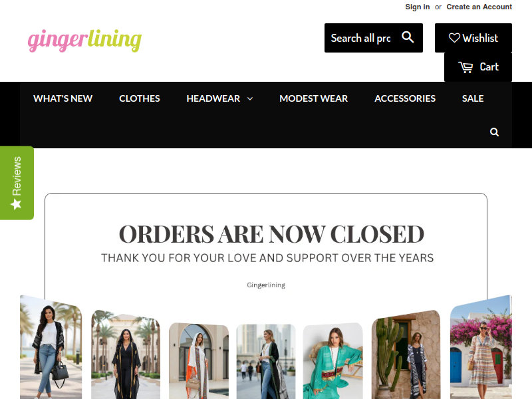
Task: View the Sale page
Action: click(473, 98)
